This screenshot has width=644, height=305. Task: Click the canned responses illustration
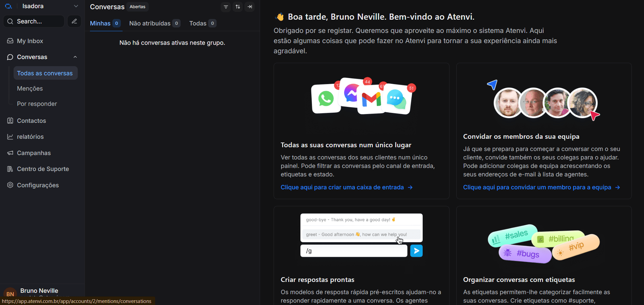[x=362, y=235]
